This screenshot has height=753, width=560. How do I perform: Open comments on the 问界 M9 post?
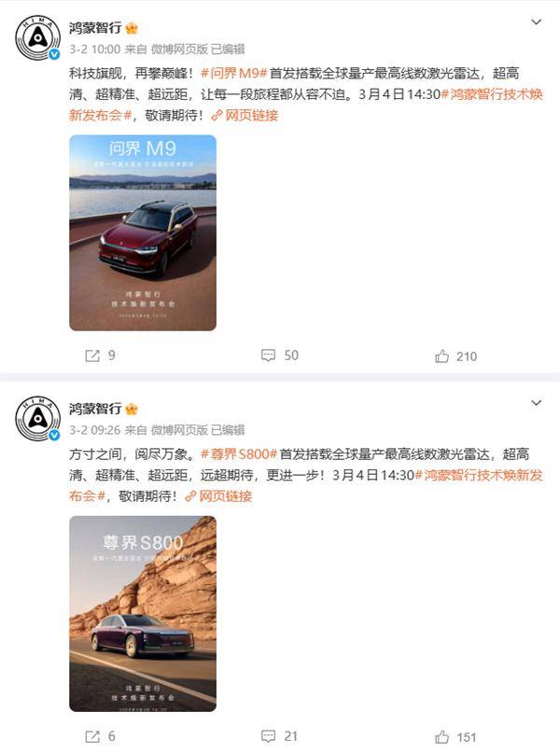pyautogui.click(x=268, y=356)
